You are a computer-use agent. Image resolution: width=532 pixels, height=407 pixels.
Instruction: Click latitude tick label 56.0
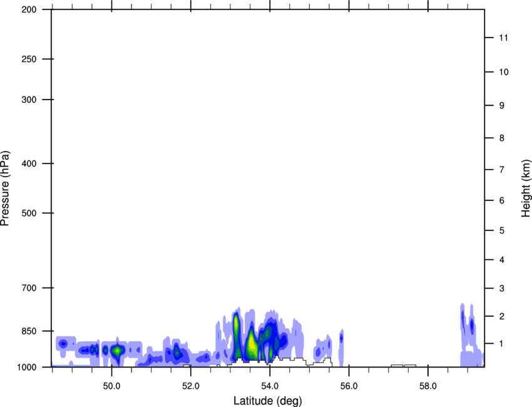(349, 386)
